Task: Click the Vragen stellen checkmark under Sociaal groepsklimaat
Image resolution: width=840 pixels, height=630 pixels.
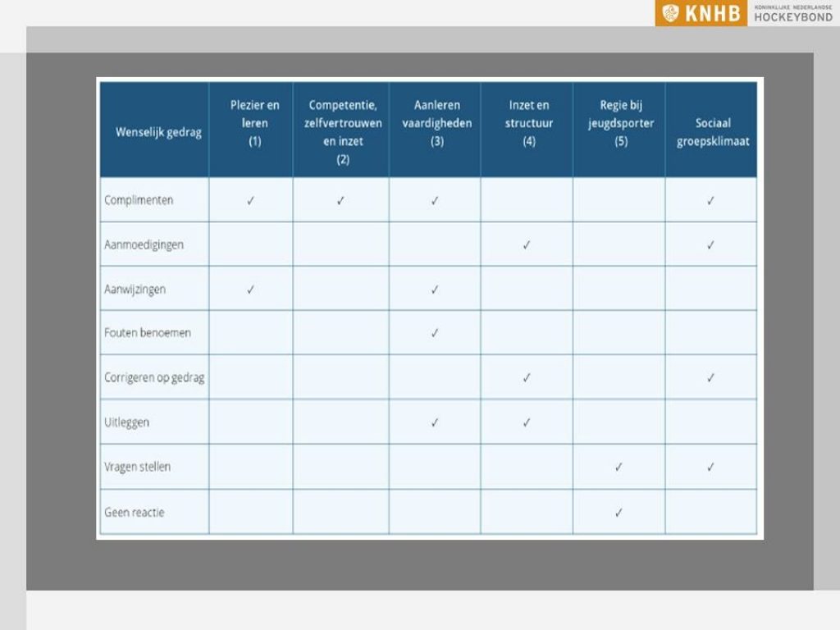Action: (x=710, y=467)
